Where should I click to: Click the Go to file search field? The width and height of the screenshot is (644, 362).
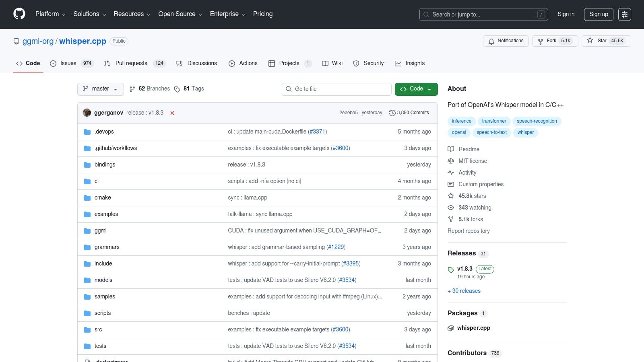[336, 89]
